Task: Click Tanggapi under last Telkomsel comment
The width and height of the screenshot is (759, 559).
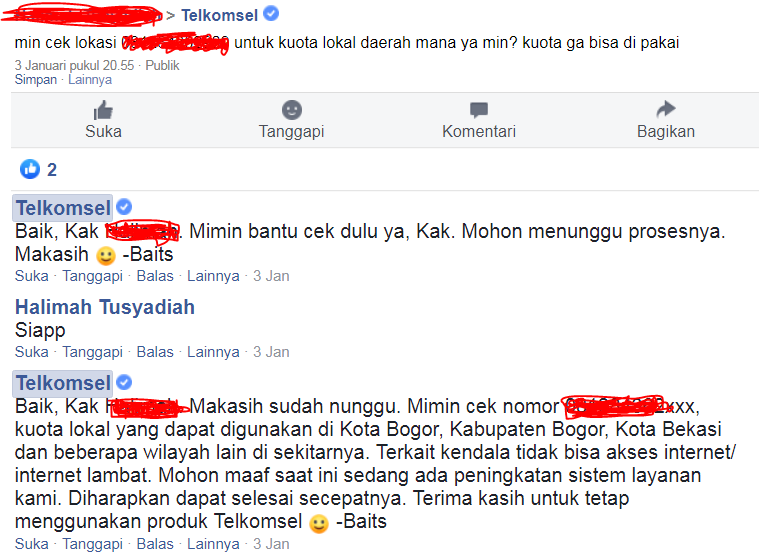Action: 92,544
